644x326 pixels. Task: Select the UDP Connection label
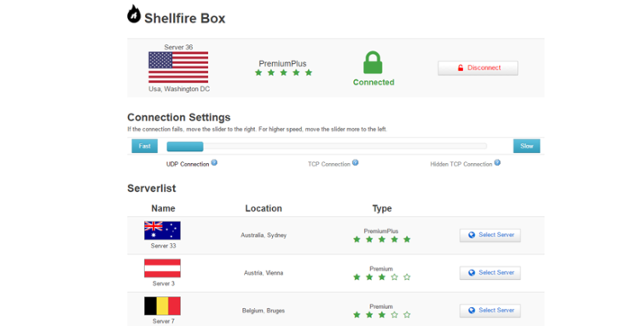(x=188, y=164)
